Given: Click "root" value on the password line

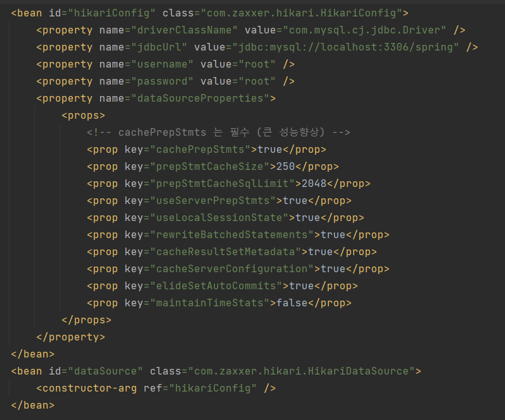Looking at the screenshot, I should (257, 81).
